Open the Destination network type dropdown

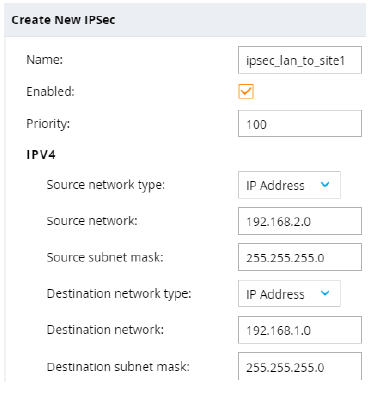pyautogui.click(x=289, y=294)
